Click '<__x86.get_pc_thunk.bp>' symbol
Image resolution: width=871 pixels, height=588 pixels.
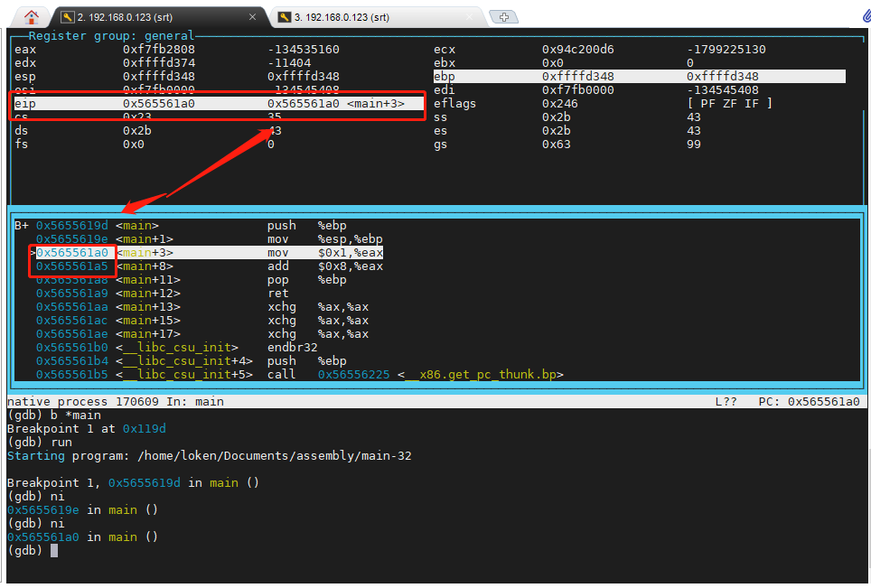[x=481, y=375]
